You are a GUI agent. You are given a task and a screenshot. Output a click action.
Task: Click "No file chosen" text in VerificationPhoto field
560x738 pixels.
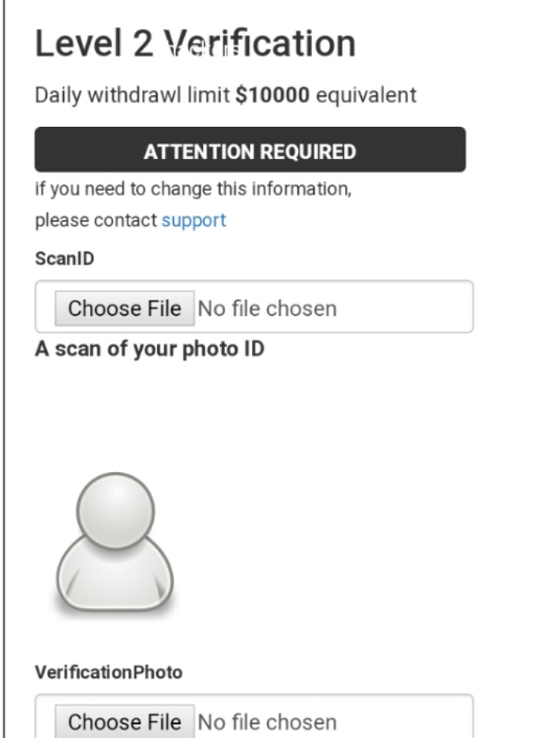[x=267, y=723]
